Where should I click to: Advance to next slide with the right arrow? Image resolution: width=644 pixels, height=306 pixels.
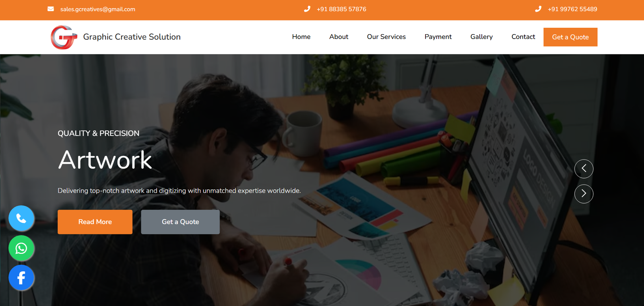(x=584, y=194)
